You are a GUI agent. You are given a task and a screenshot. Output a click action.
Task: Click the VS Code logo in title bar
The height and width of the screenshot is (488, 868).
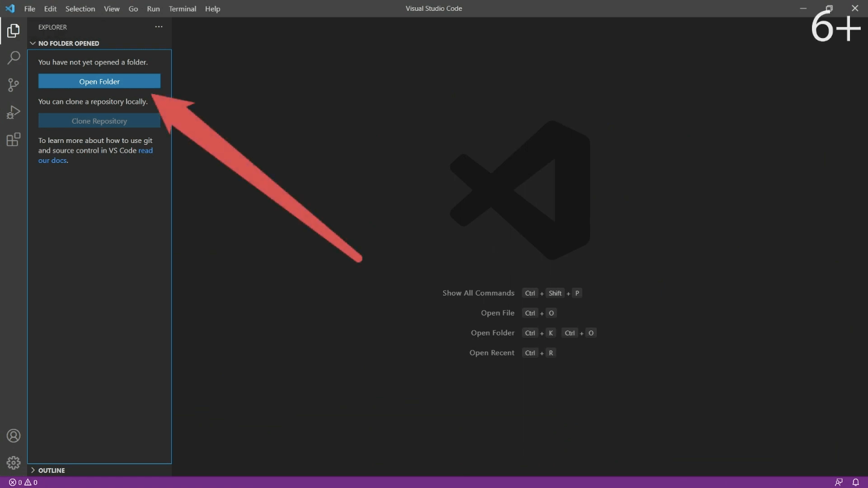tap(10, 8)
